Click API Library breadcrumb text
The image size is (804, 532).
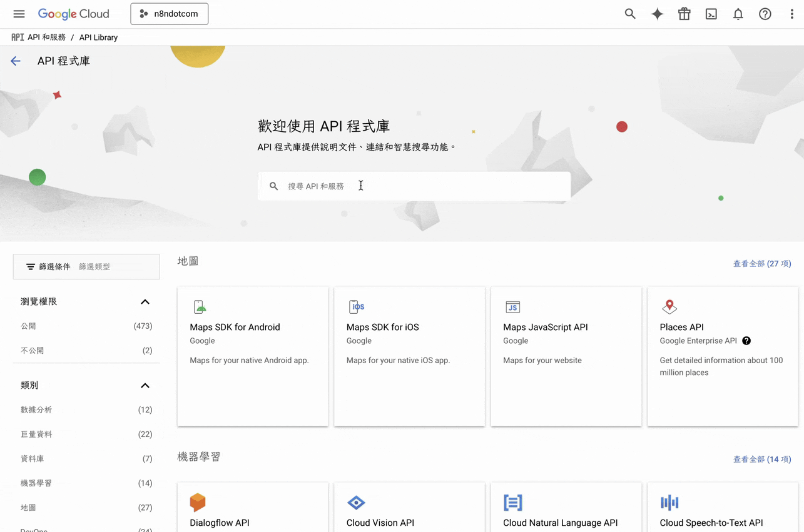point(98,38)
